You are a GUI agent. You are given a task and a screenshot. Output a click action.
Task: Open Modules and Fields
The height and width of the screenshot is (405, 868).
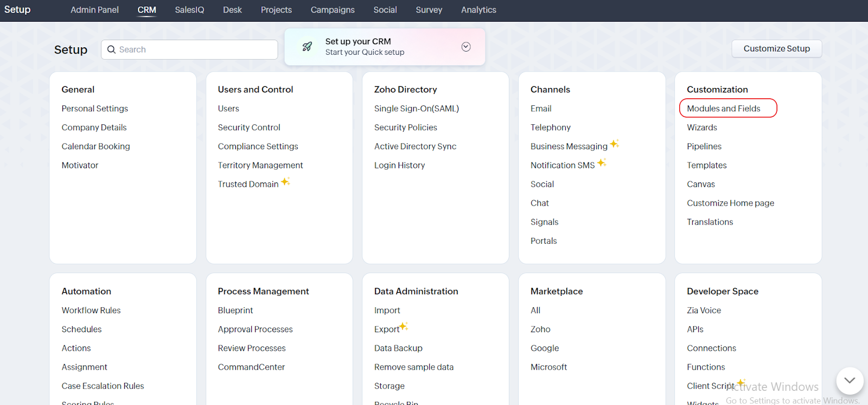pos(724,109)
